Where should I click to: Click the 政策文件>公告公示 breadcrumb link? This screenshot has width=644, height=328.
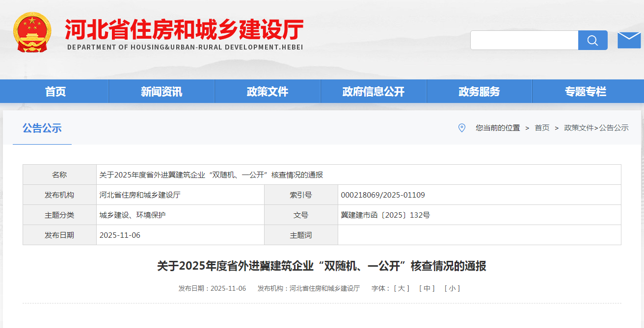pos(596,128)
